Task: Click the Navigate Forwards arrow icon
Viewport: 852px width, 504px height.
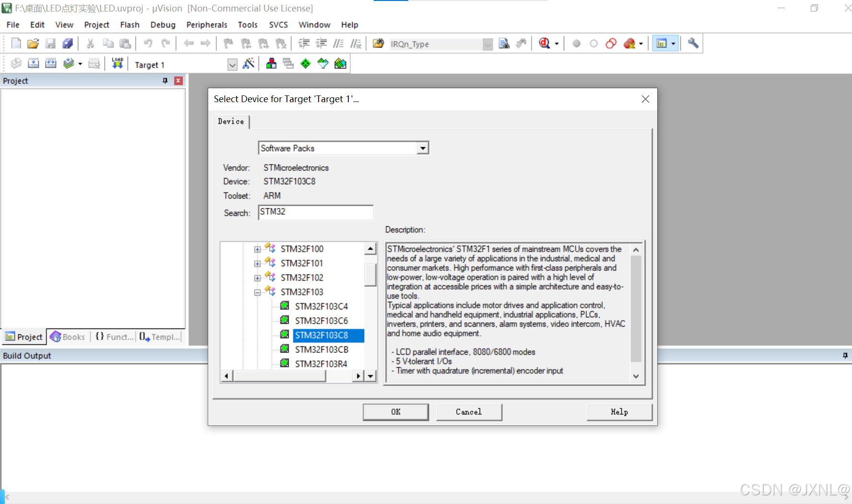Action: 206,44
